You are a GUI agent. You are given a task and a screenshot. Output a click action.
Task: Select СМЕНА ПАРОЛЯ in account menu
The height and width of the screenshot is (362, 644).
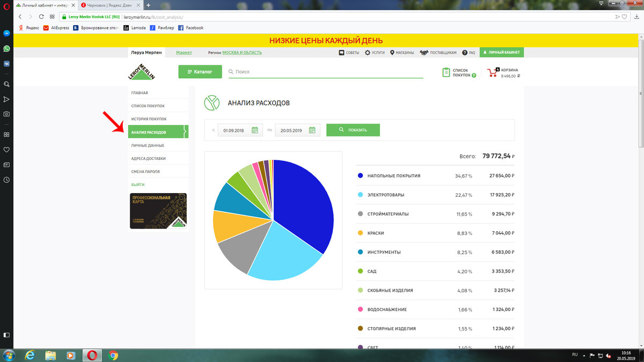pos(158,172)
